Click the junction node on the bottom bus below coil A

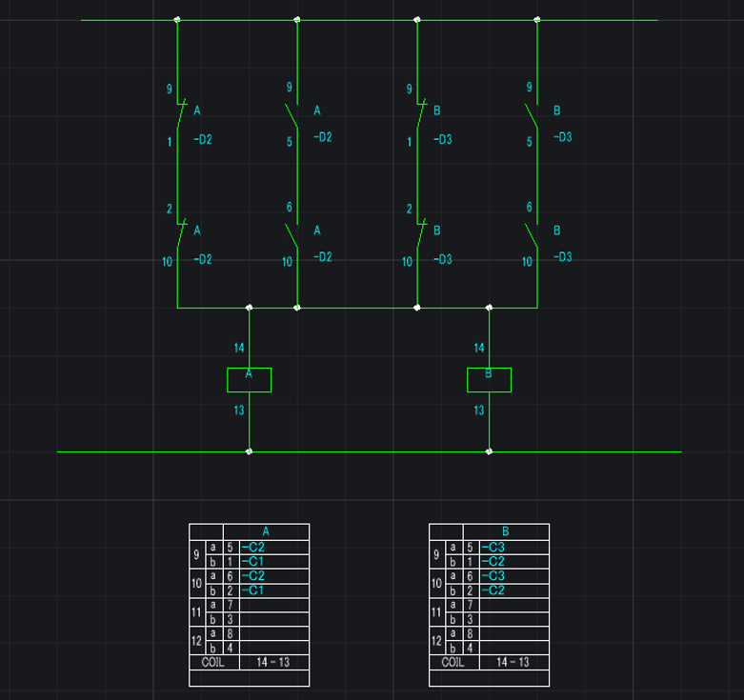coord(249,451)
